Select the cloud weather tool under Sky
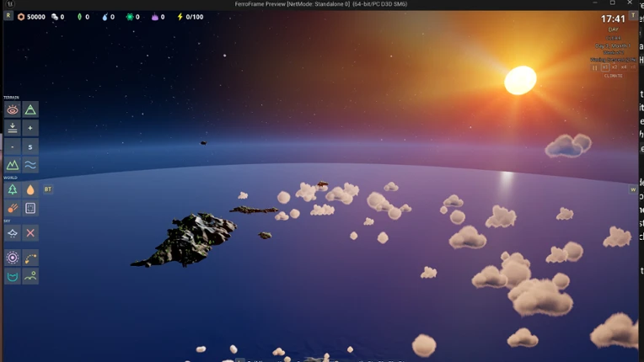 (x=13, y=233)
